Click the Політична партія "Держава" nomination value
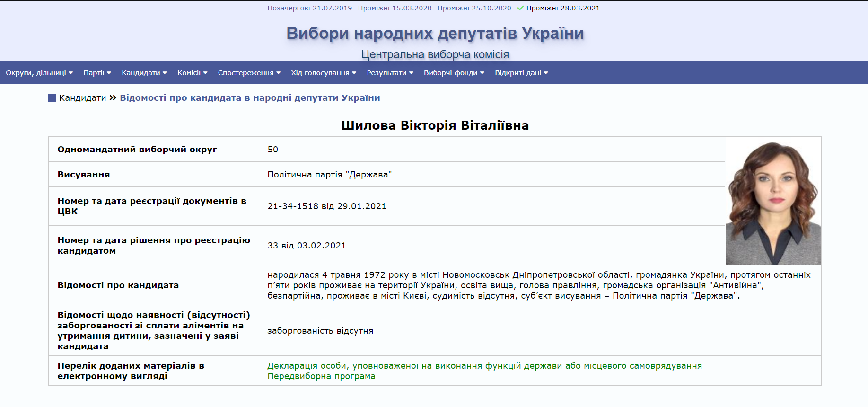The height and width of the screenshot is (407, 868). pyautogui.click(x=330, y=175)
